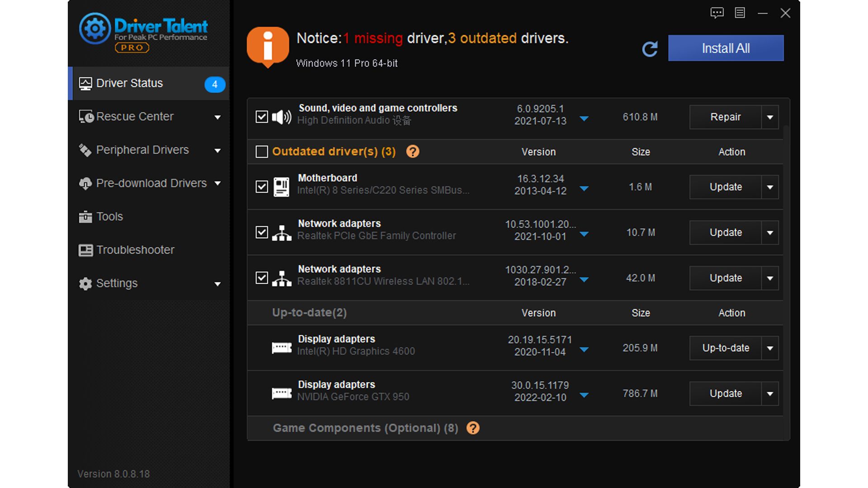868x488 pixels.
Task: Select all outdated drivers checkbox
Action: [x=261, y=152]
